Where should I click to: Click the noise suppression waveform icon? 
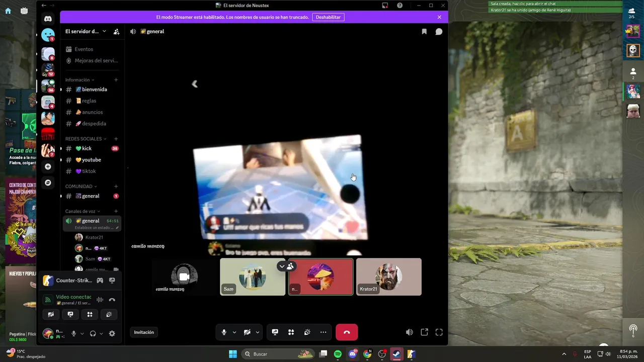(100, 300)
